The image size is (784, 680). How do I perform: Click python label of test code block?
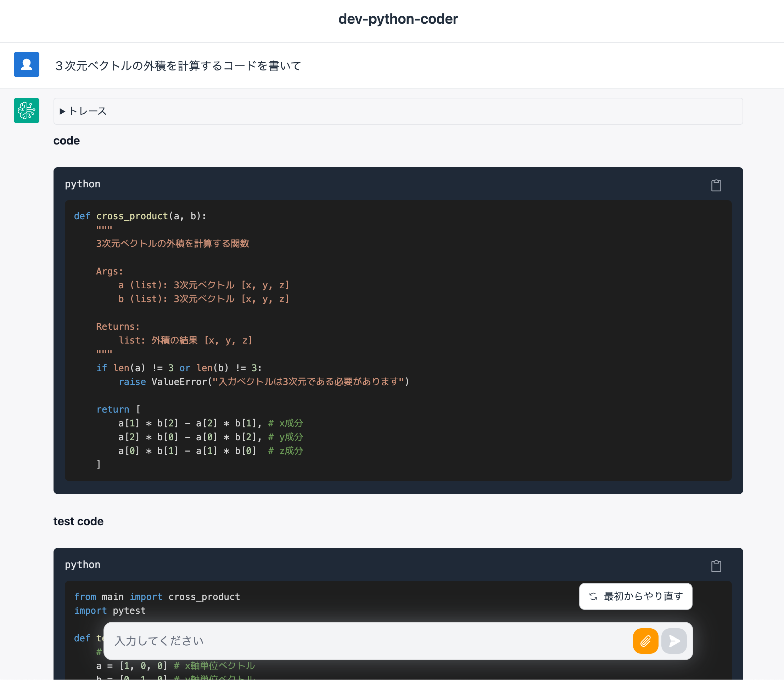point(82,565)
